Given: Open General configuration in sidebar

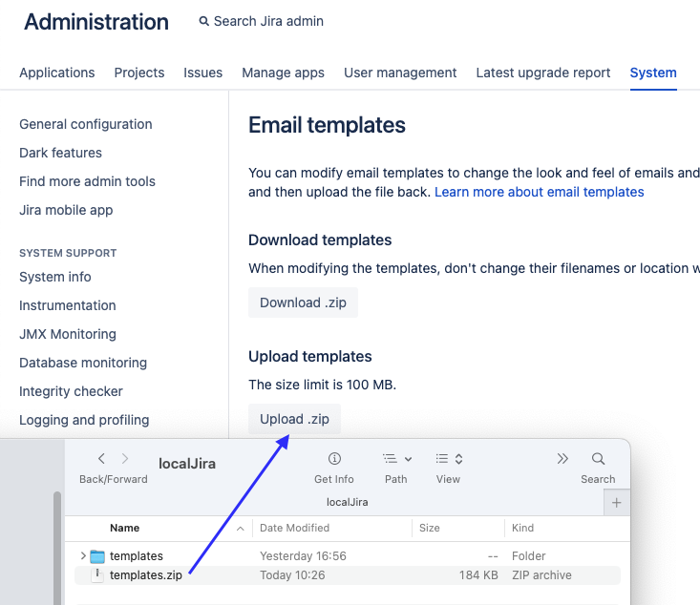Looking at the screenshot, I should pyautogui.click(x=86, y=124).
